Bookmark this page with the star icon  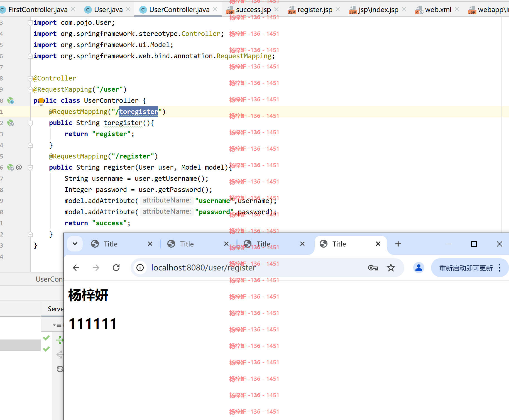[391, 268]
